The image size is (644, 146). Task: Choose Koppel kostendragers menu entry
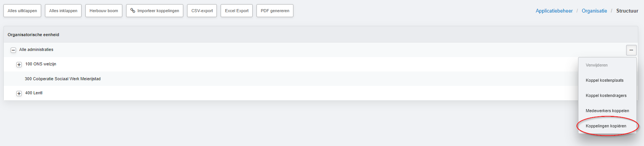click(606, 95)
